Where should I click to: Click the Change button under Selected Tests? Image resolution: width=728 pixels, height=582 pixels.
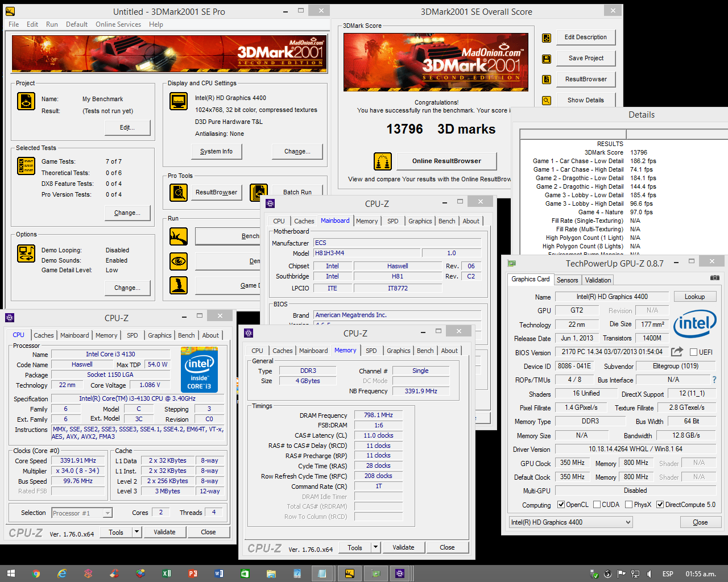pyautogui.click(x=127, y=213)
